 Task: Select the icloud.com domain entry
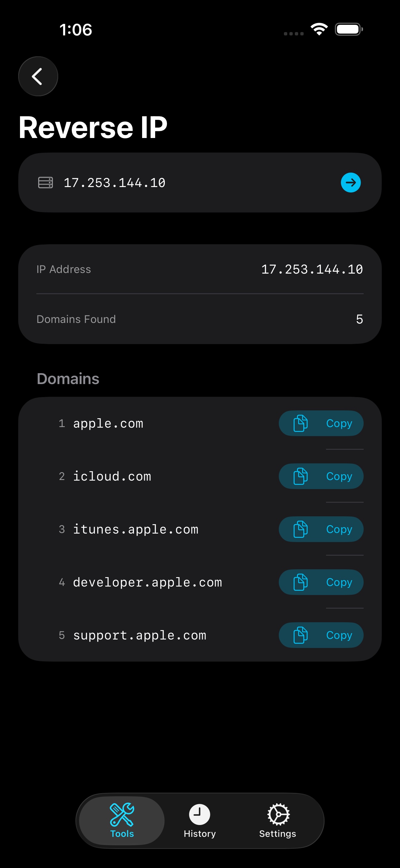coord(112,476)
